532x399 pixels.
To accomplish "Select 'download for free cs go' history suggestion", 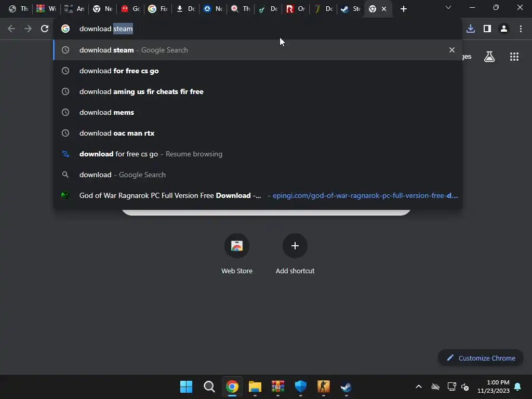I will coord(258,71).
